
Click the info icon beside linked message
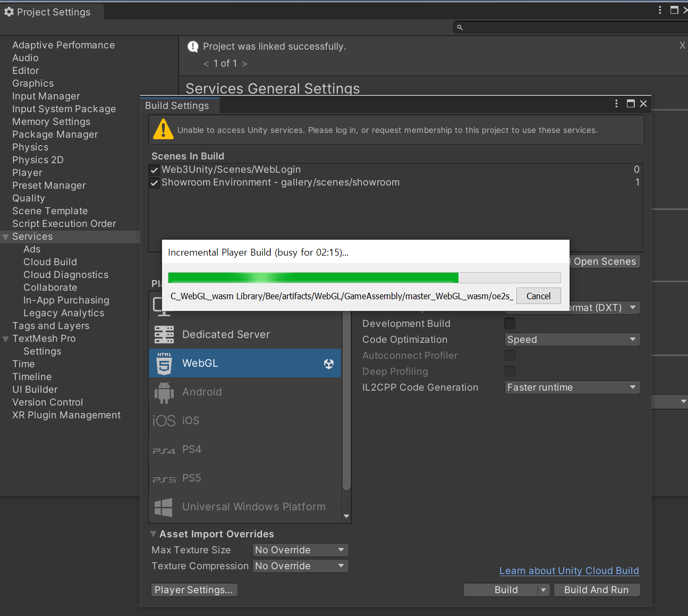click(193, 47)
